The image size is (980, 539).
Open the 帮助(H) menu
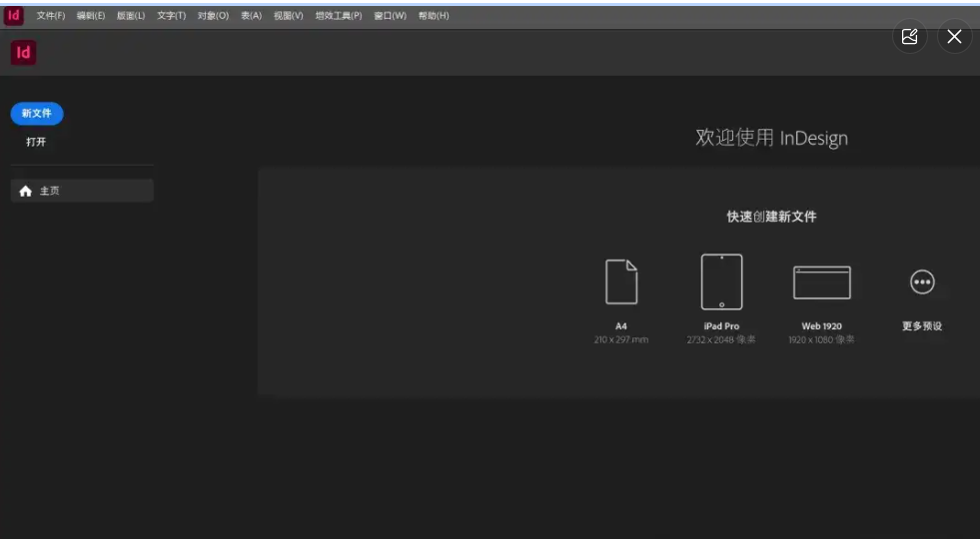pyautogui.click(x=434, y=16)
